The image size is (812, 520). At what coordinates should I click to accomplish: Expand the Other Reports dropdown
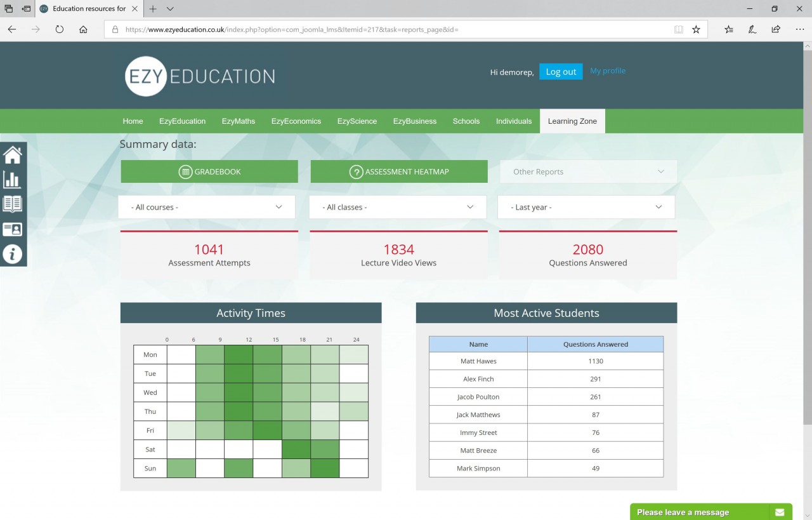point(589,171)
